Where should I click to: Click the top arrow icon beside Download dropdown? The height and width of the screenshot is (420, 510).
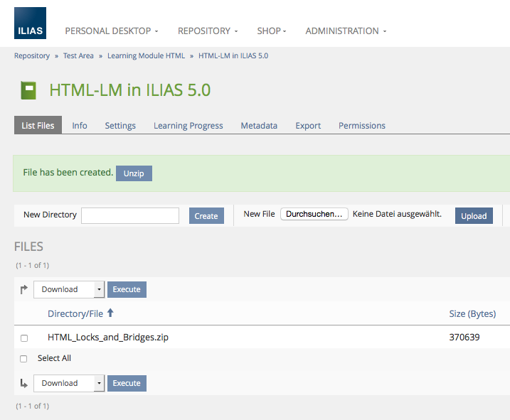(23, 289)
